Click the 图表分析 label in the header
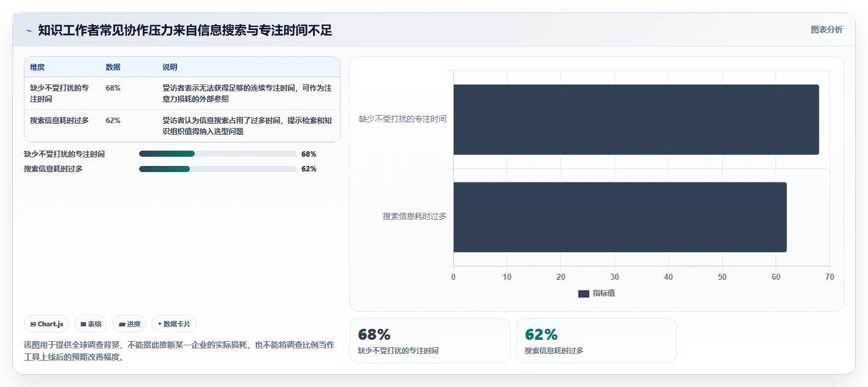The width and height of the screenshot is (868, 387). pyautogui.click(x=827, y=29)
